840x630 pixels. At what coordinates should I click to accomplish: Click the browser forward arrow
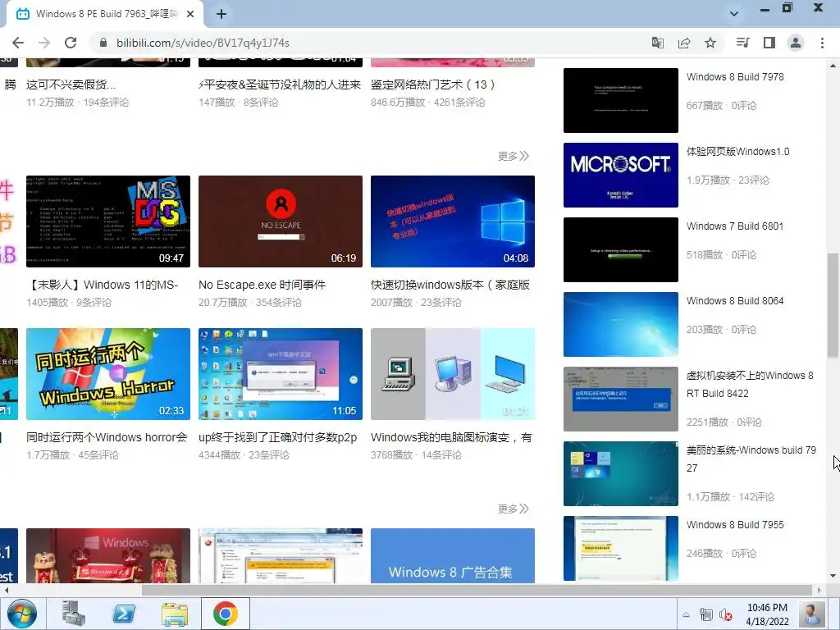(44, 43)
